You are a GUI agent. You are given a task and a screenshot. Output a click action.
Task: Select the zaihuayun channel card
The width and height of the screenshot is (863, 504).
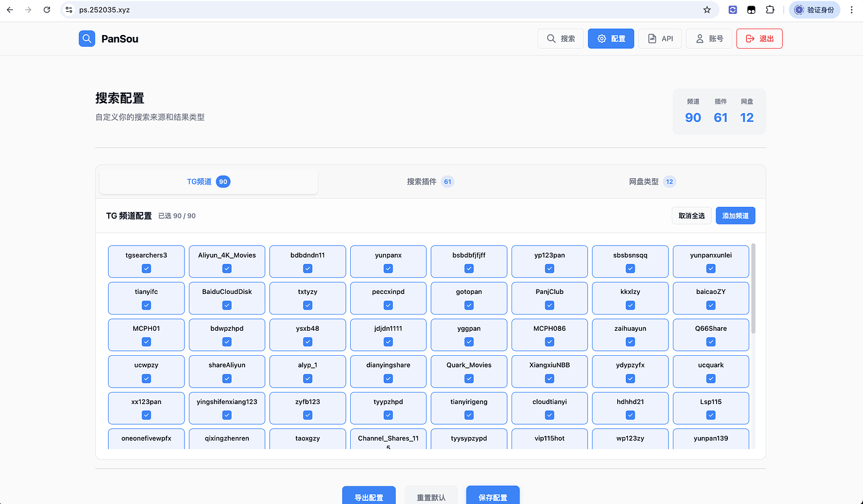click(630, 335)
